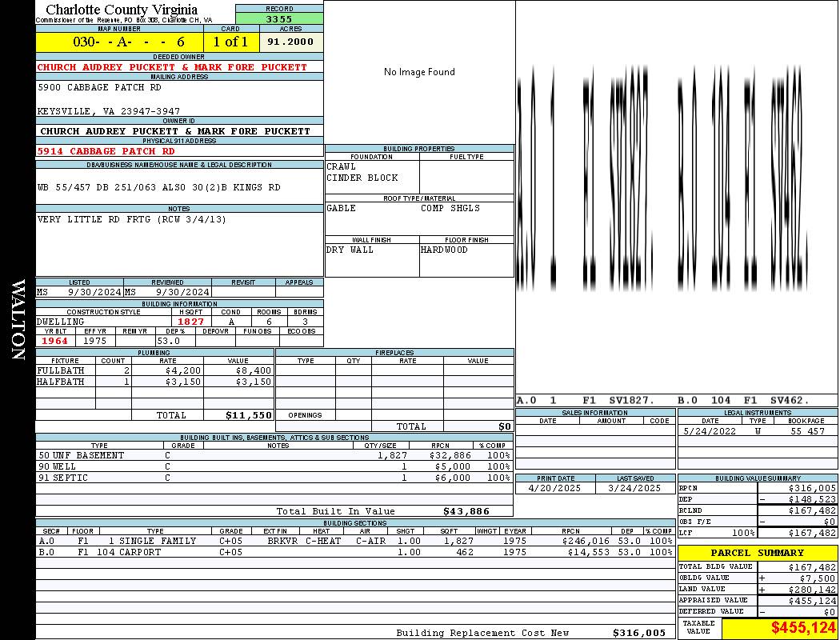
Task: Select OBLDG VALUE $7,500
Action: pyautogui.click(x=818, y=578)
